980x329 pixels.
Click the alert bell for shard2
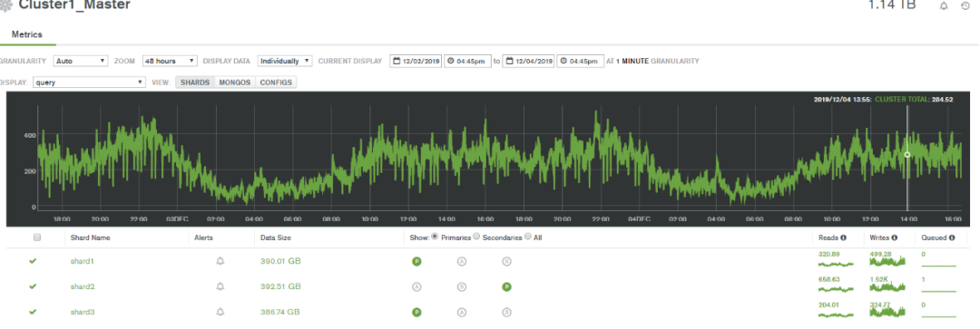point(220,286)
